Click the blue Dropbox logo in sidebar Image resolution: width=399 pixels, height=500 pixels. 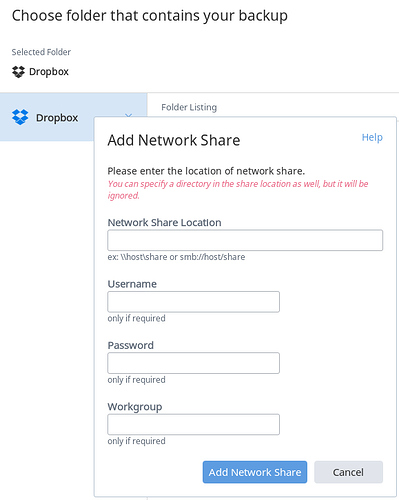click(20, 117)
